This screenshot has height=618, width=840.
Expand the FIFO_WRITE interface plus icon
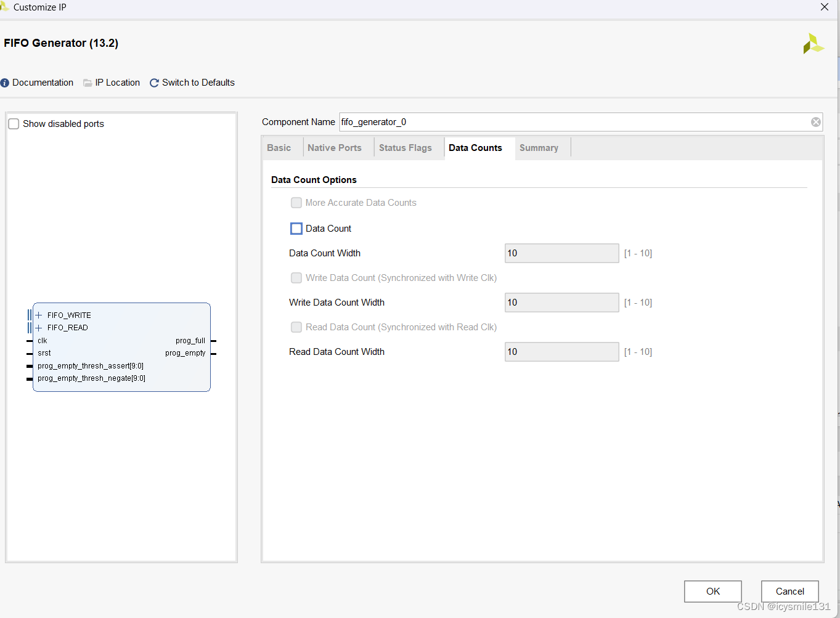[x=39, y=315]
